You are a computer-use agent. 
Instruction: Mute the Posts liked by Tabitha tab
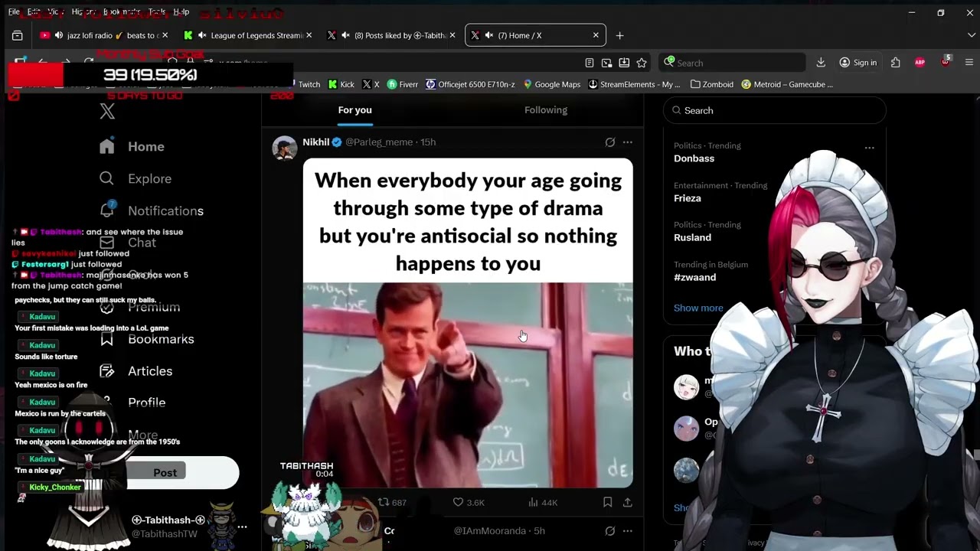click(346, 35)
